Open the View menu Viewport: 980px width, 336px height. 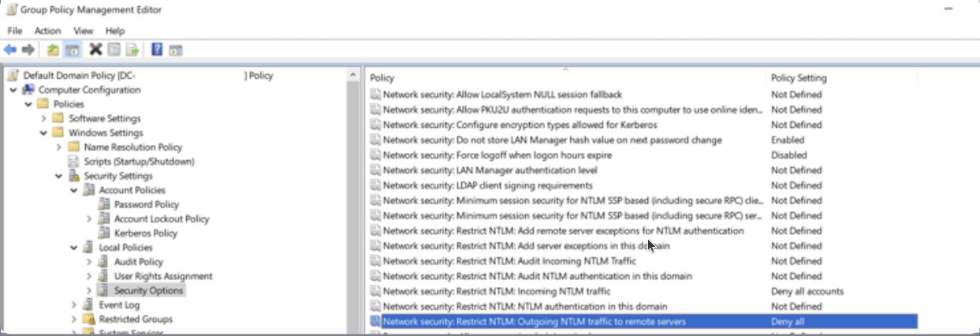click(x=83, y=31)
